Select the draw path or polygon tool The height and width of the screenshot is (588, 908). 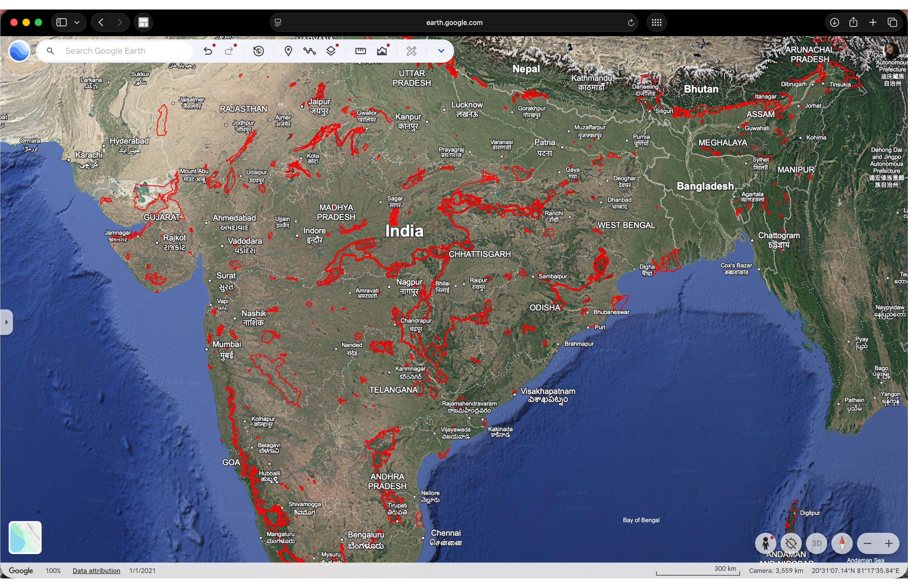click(309, 51)
